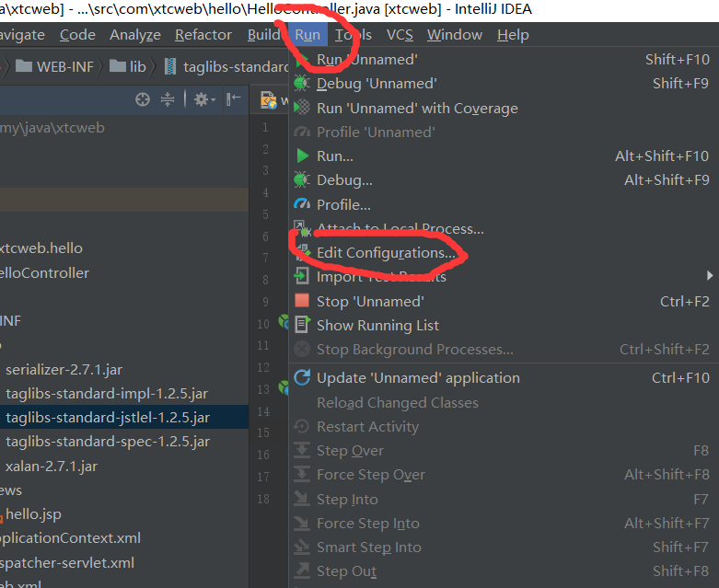Open the Help menu
Viewport: 719px width, 588px height.
pyautogui.click(x=513, y=35)
